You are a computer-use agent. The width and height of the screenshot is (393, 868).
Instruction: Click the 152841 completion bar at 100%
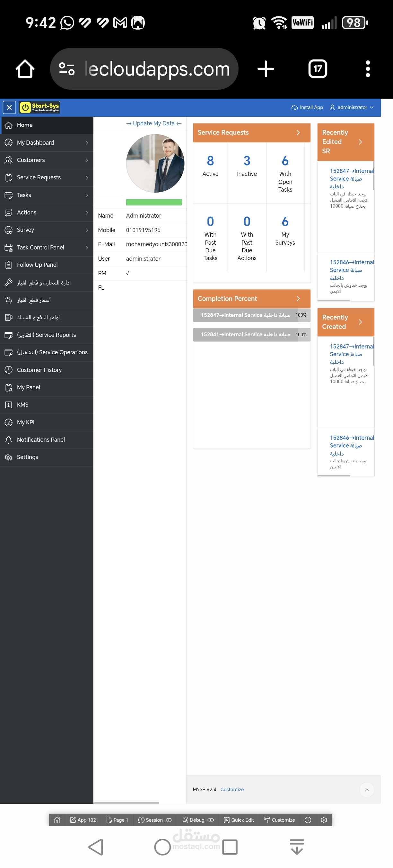click(252, 335)
